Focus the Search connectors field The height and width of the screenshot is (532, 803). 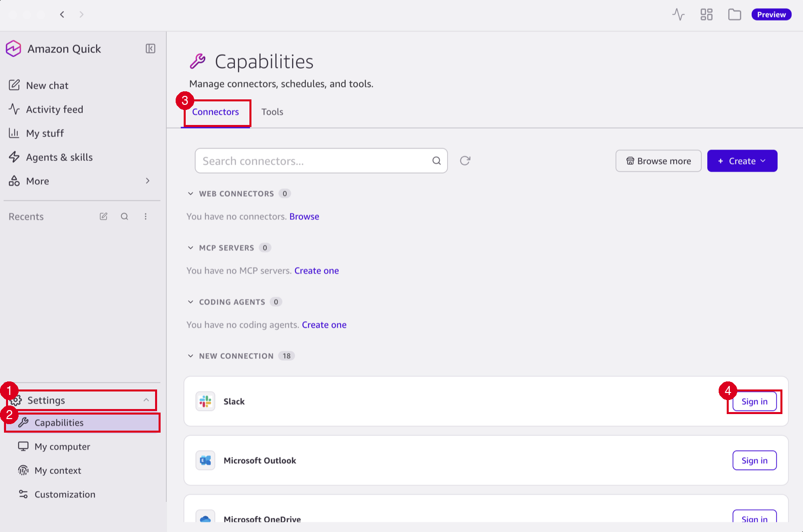(321, 161)
